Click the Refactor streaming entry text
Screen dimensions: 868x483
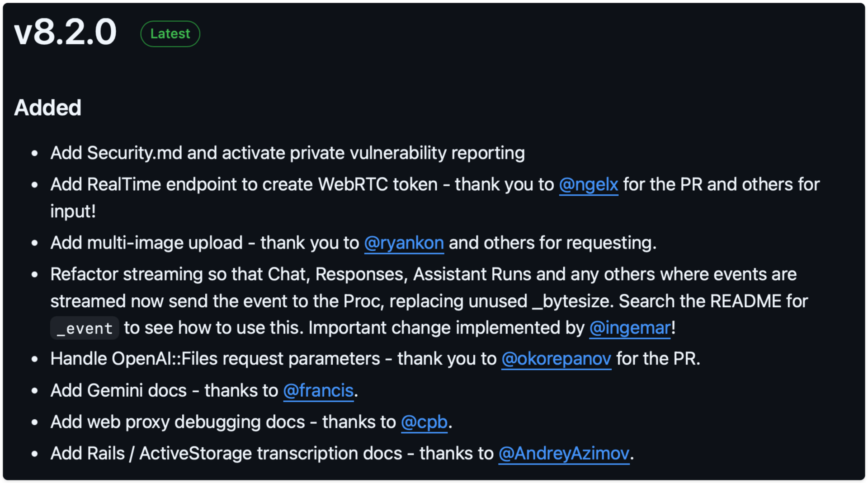click(x=429, y=301)
